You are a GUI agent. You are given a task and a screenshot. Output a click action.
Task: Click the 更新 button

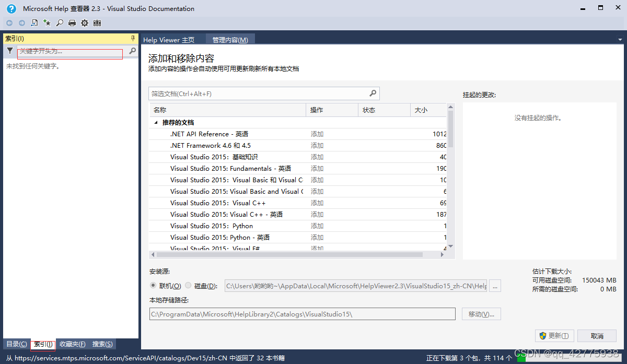click(x=555, y=336)
